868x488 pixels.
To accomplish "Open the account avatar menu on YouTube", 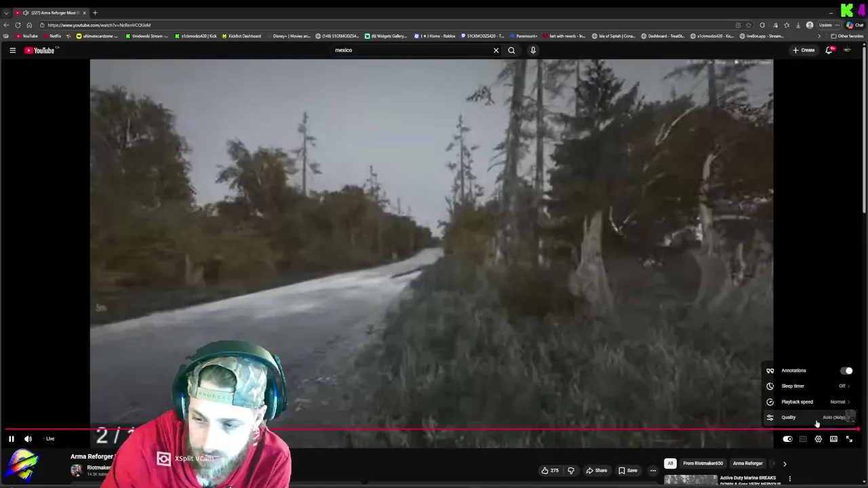I will pos(847,50).
